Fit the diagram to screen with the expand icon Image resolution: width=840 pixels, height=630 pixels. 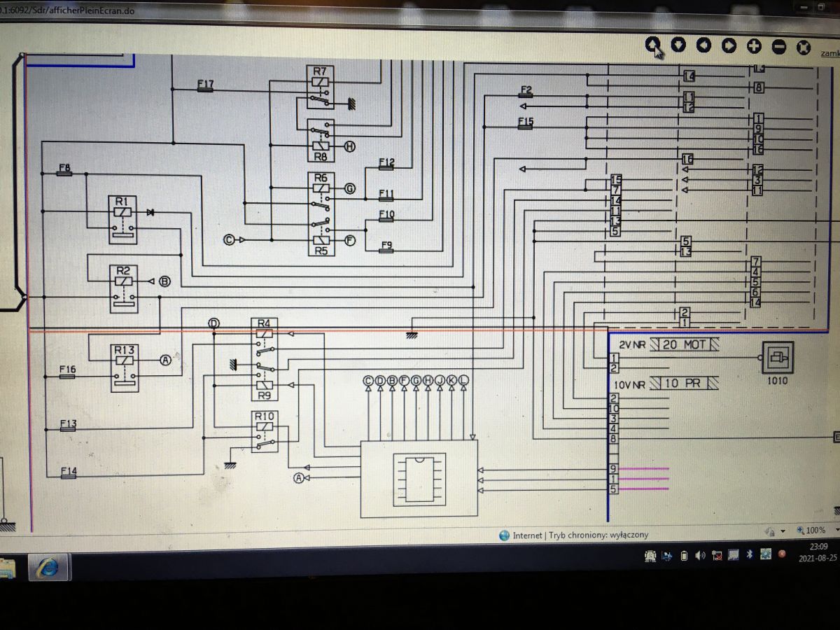[x=804, y=48]
